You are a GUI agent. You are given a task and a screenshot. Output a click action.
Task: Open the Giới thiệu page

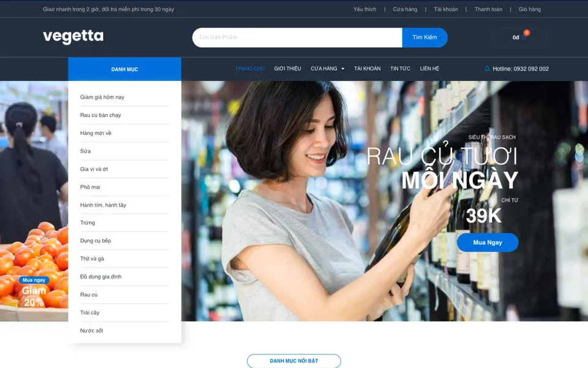[288, 68]
